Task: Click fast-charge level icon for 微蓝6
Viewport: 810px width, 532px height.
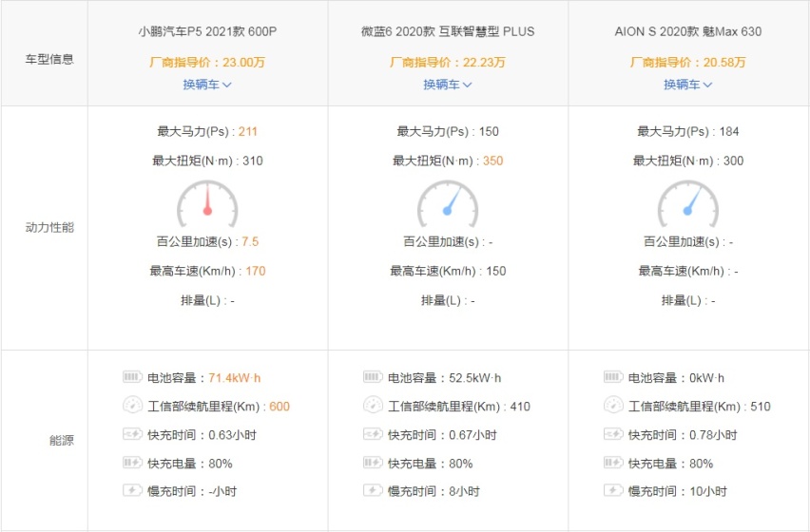Action: [373, 463]
